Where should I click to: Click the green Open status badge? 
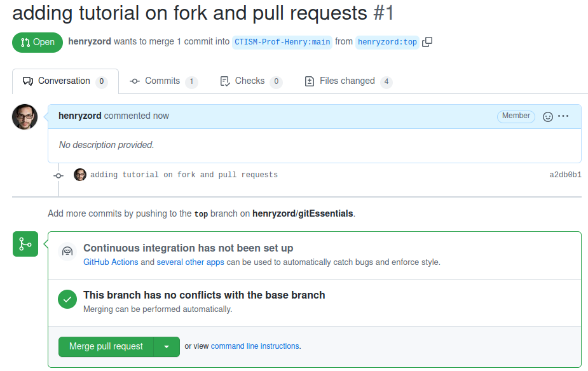click(x=38, y=43)
